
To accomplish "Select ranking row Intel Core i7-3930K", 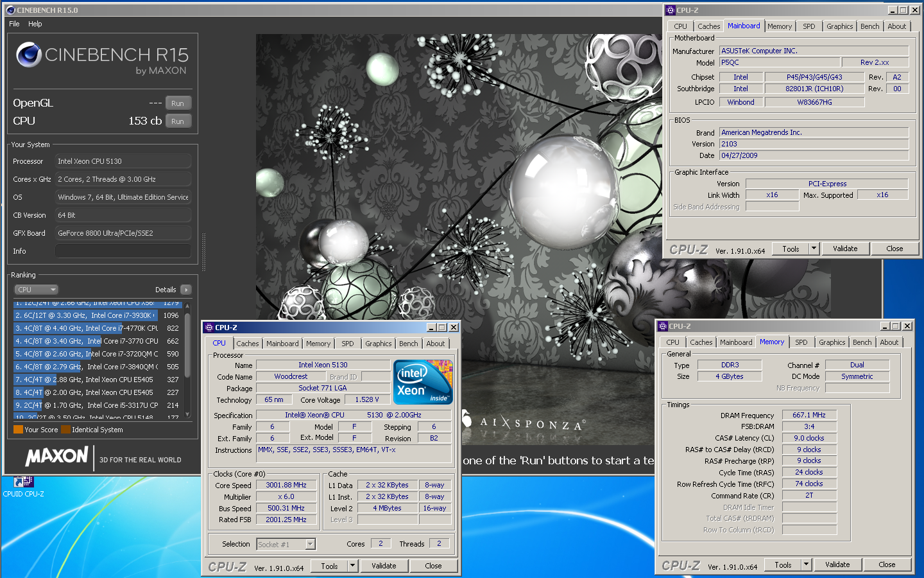I will point(98,315).
